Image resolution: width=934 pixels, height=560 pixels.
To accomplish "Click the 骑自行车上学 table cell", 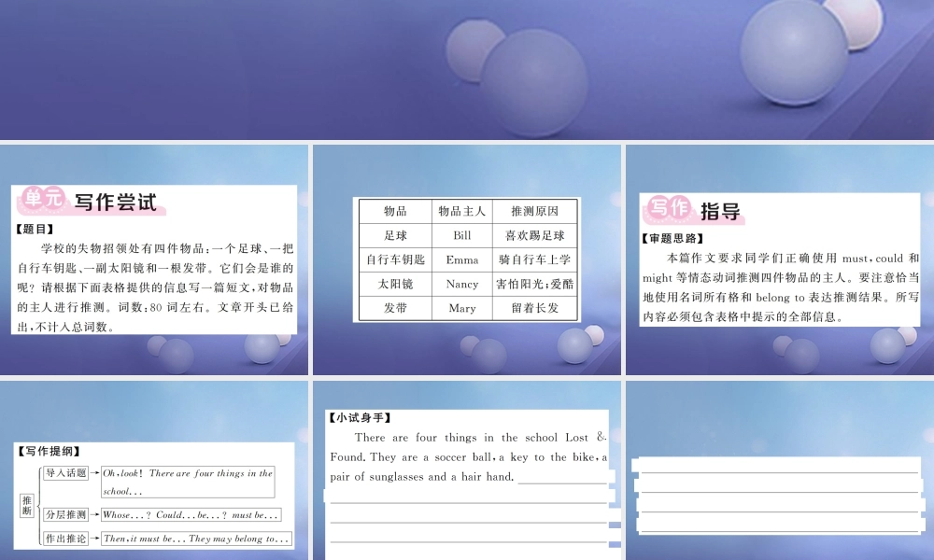I will (x=535, y=259).
